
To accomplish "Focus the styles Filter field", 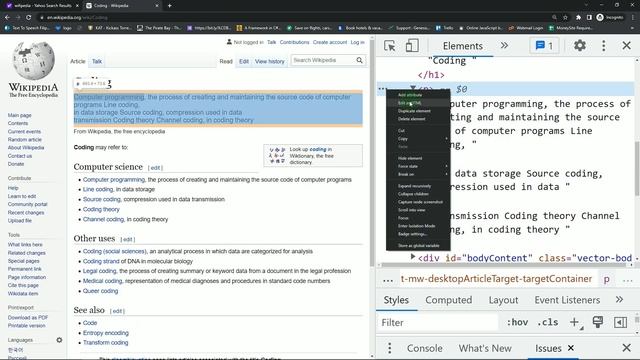I will 438,322.
